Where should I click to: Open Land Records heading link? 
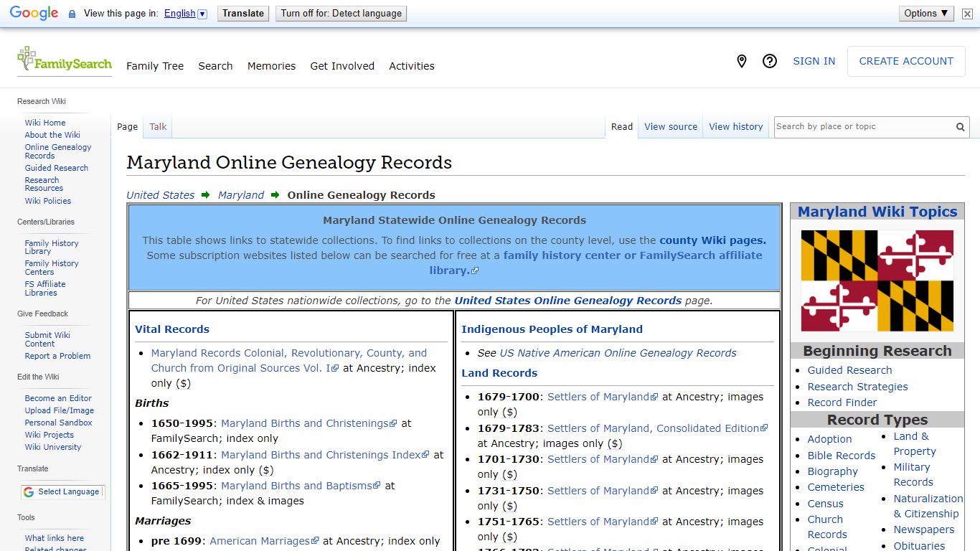(499, 373)
